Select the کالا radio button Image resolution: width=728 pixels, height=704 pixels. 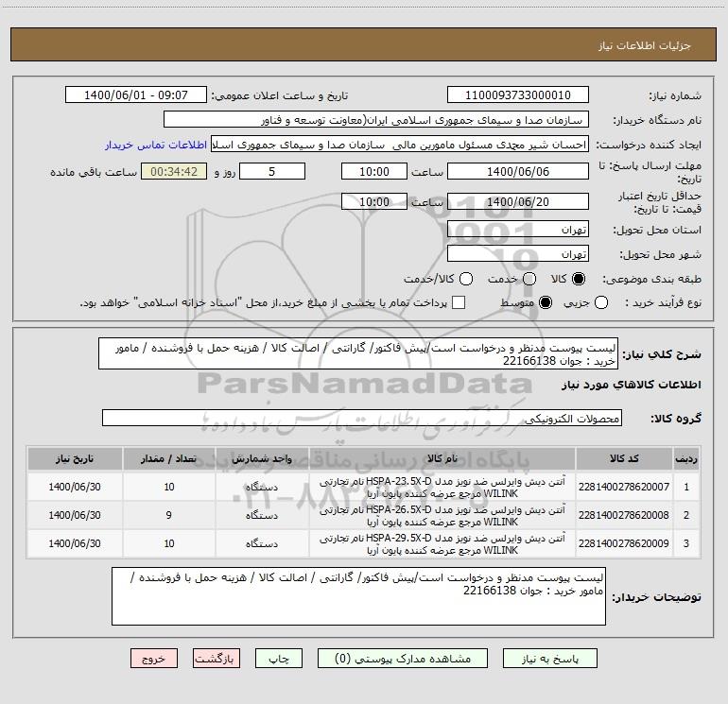click(x=579, y=279)
